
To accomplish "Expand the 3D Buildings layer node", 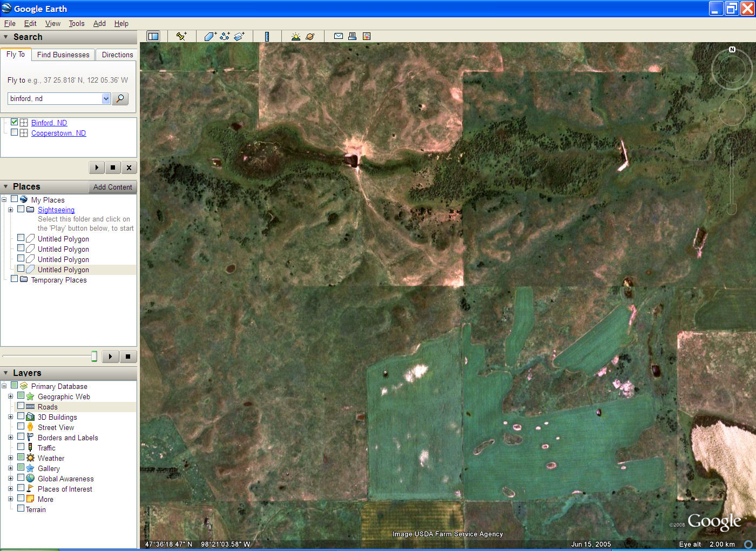I will click(x=10, y=416).
